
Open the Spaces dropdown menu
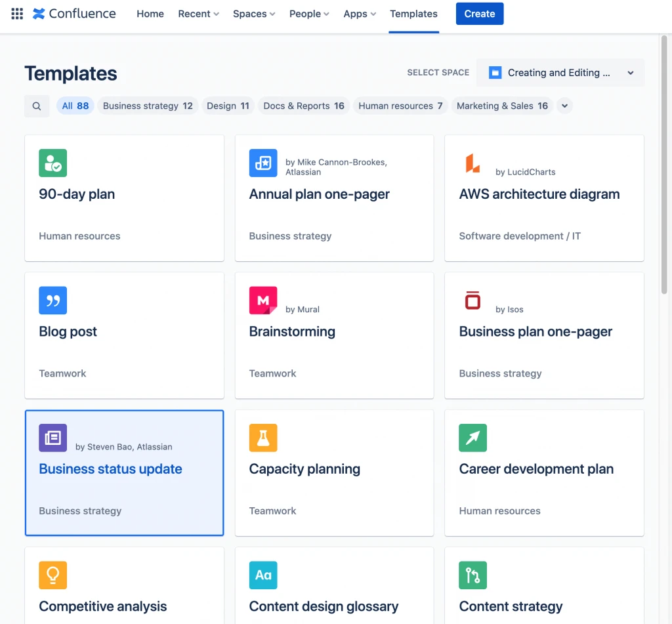[x=254, y=14]
